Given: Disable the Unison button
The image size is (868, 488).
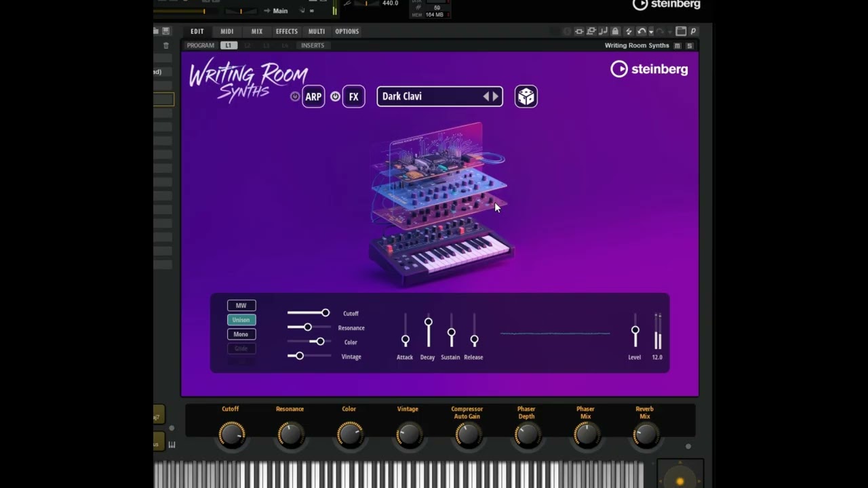Looking at the screenshot, I should 241,320.
